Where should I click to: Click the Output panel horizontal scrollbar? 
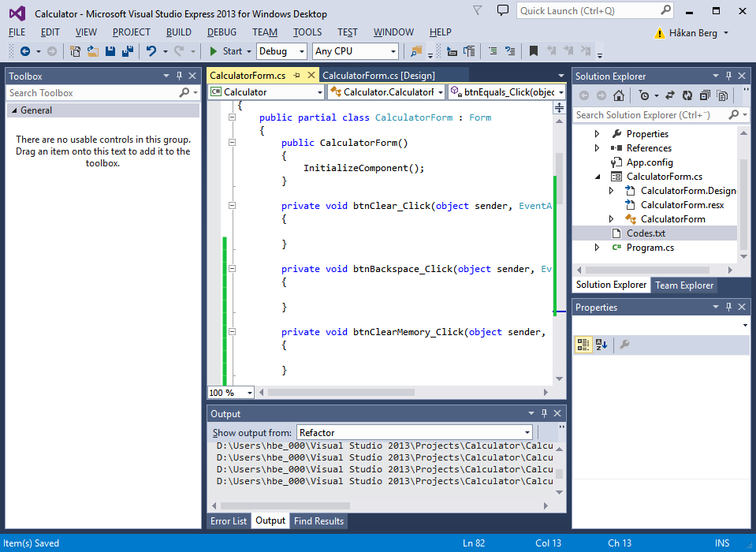285,505
